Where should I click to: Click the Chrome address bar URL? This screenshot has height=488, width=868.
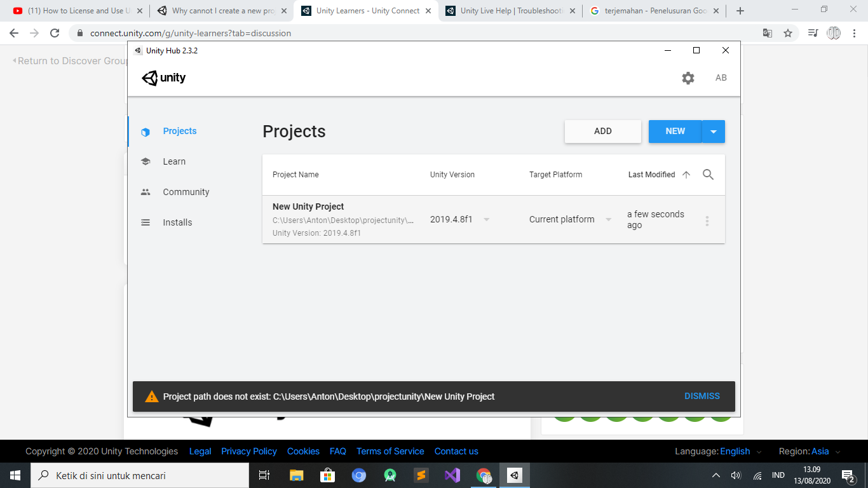click(x=191, y=33)
